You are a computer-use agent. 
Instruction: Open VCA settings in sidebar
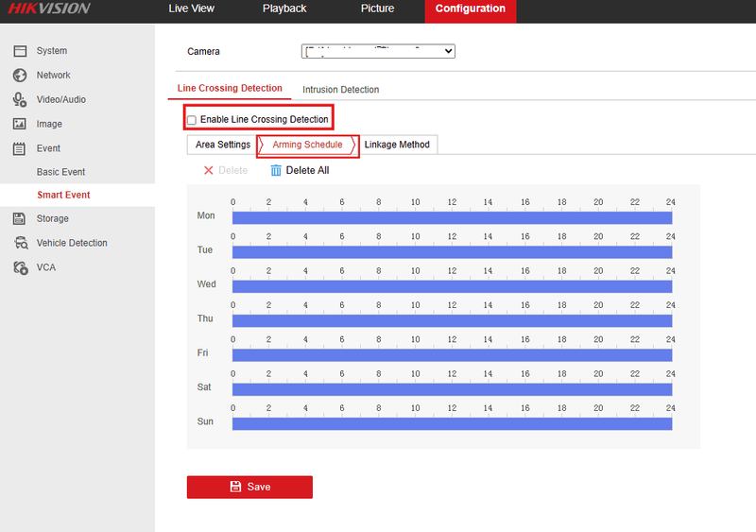(46, 267)
